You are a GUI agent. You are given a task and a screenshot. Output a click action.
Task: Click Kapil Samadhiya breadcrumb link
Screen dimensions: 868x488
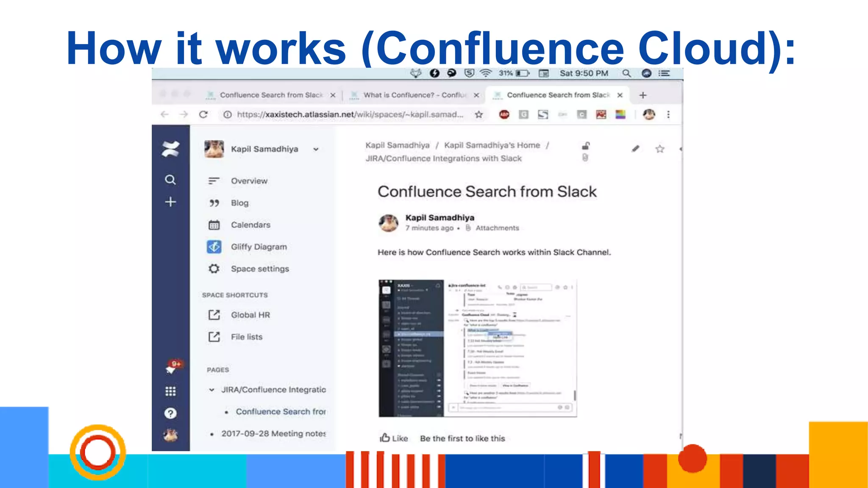coord(398,145)
